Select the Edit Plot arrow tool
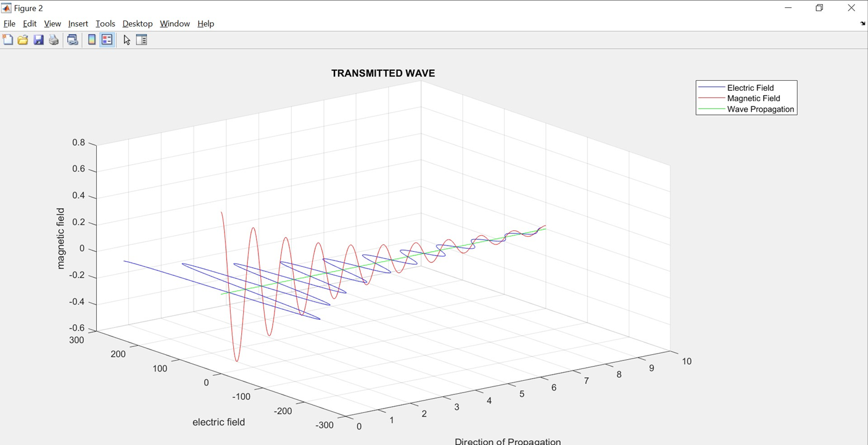868x445 pixels. (127, 39)
